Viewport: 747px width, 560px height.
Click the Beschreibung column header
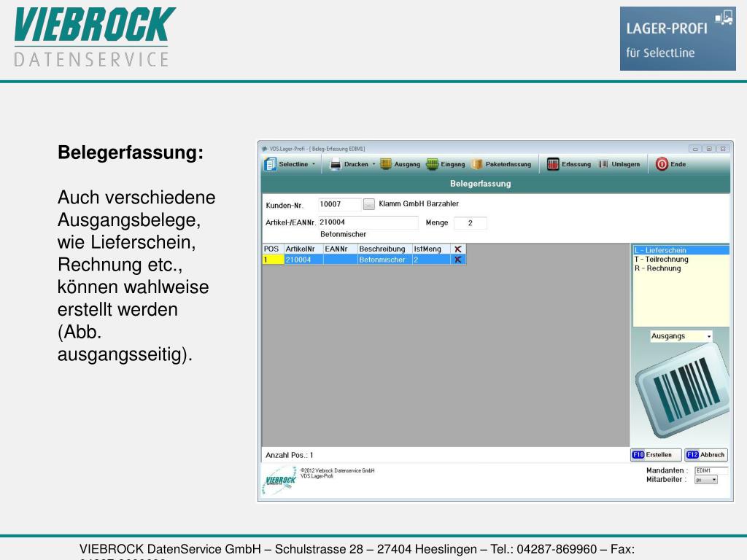pyautogui.click(x=384, y=249)
